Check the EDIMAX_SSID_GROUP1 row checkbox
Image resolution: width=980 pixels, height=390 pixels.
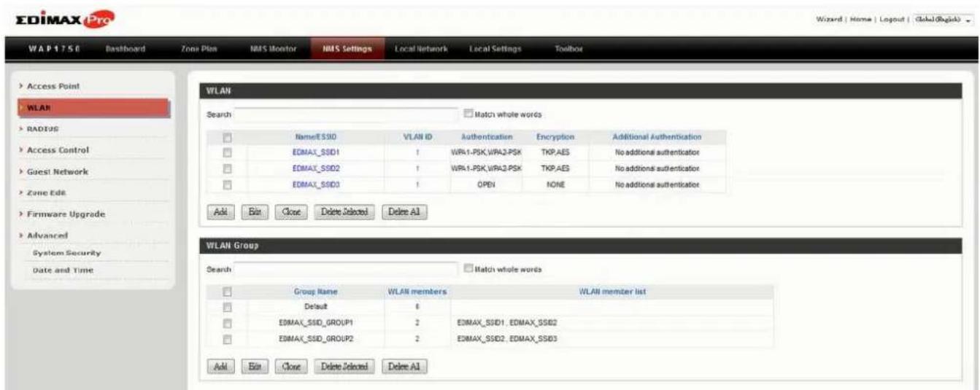(228, 323)
